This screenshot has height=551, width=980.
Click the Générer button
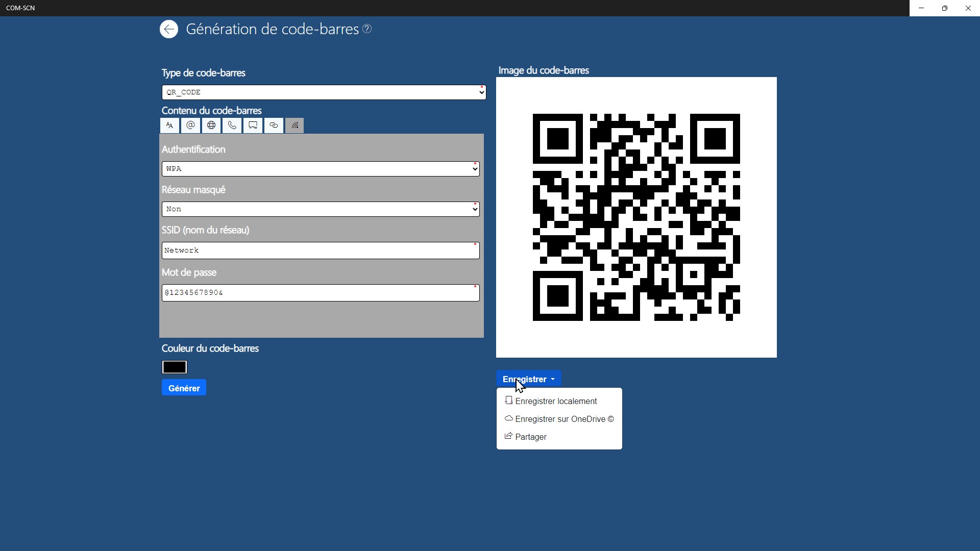point(184,388)
